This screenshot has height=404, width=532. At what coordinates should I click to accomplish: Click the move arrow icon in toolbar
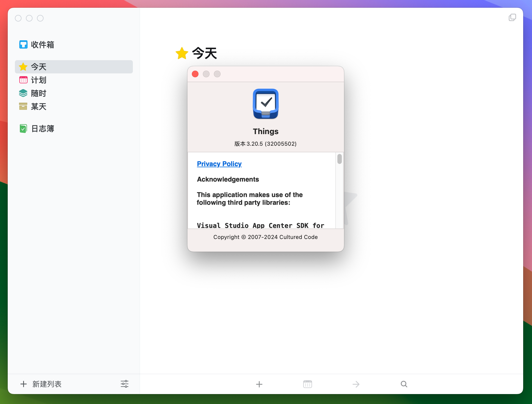(356, 384)
